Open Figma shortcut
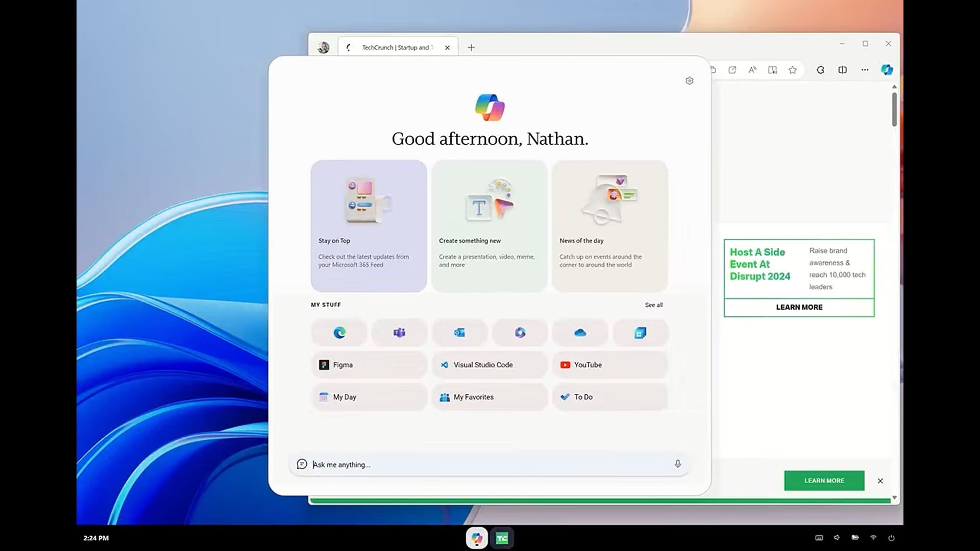Image resolution: width=980 pixels, height=551 pixels. [x=369, y=365]
